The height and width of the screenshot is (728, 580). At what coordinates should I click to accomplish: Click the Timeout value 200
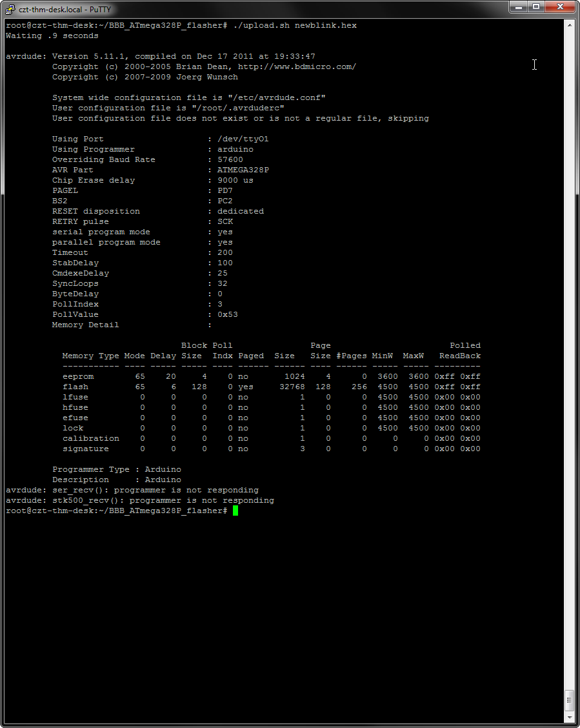(225, 252)
